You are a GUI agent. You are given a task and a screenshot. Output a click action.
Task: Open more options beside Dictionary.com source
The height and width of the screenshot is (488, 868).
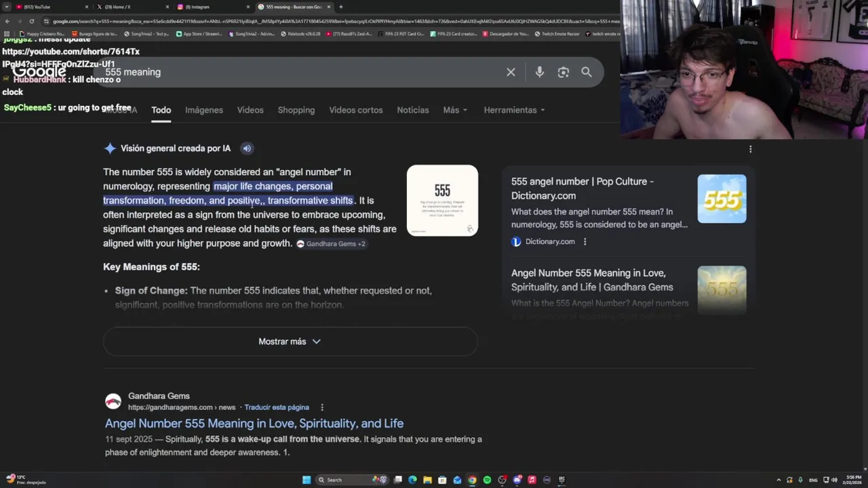(x=585, y=241)
